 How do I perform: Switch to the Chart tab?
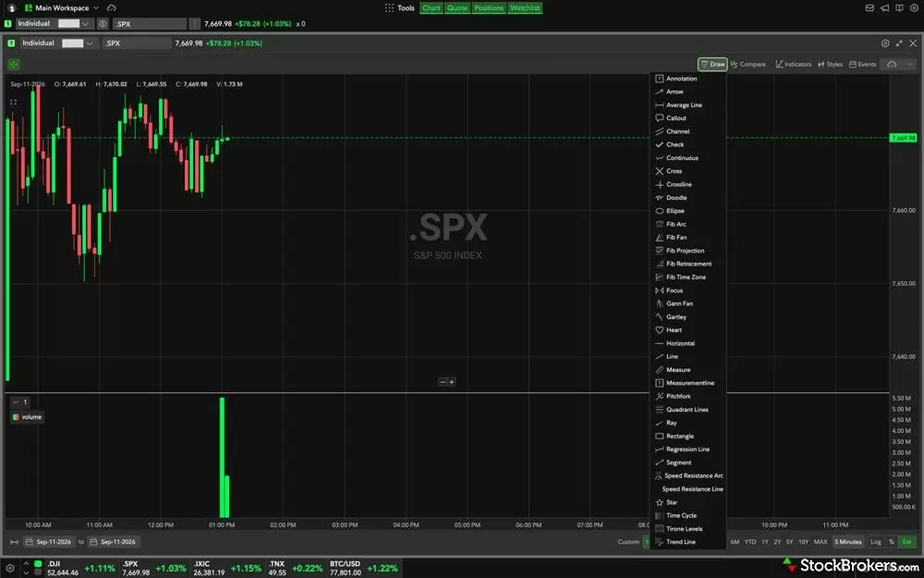tap(432, 8)
